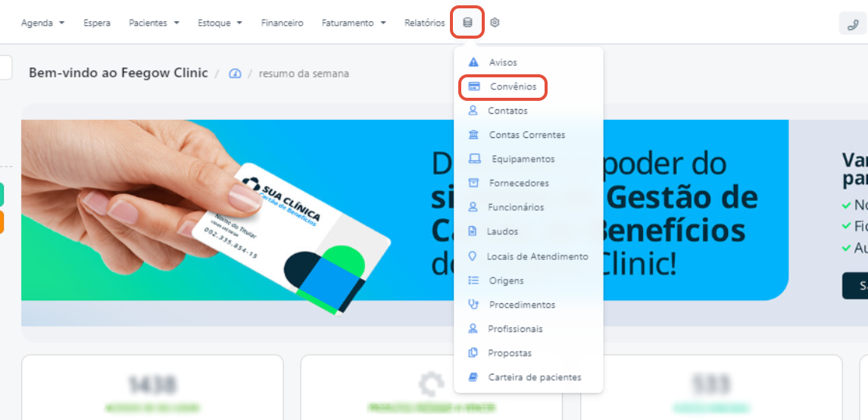Click the Carteira de pacientes book icon
Viewport: 868px width, 420px height.
pyautogui.click(x=473, y=377)
